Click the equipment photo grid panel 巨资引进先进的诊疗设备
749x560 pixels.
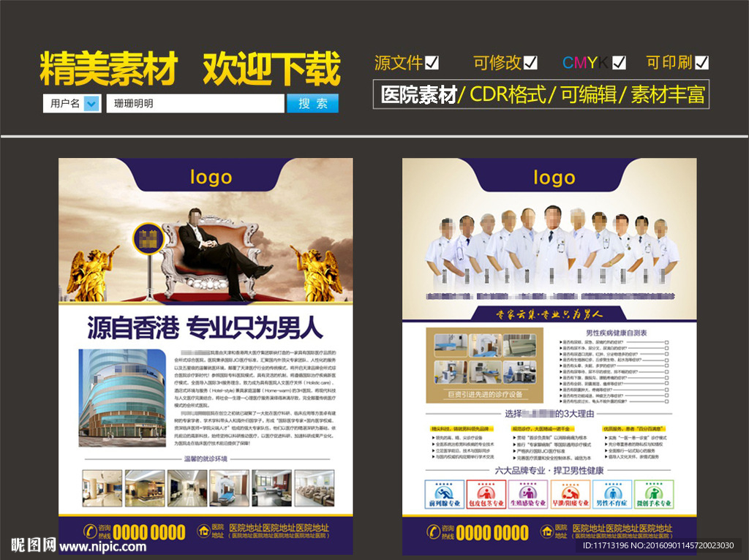pyautogui.click(x=485, y=365)
